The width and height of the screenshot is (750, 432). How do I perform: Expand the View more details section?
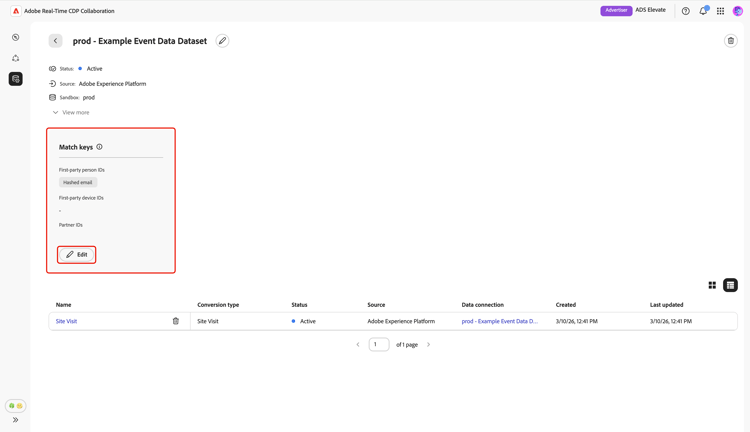[x=71, y=112]
